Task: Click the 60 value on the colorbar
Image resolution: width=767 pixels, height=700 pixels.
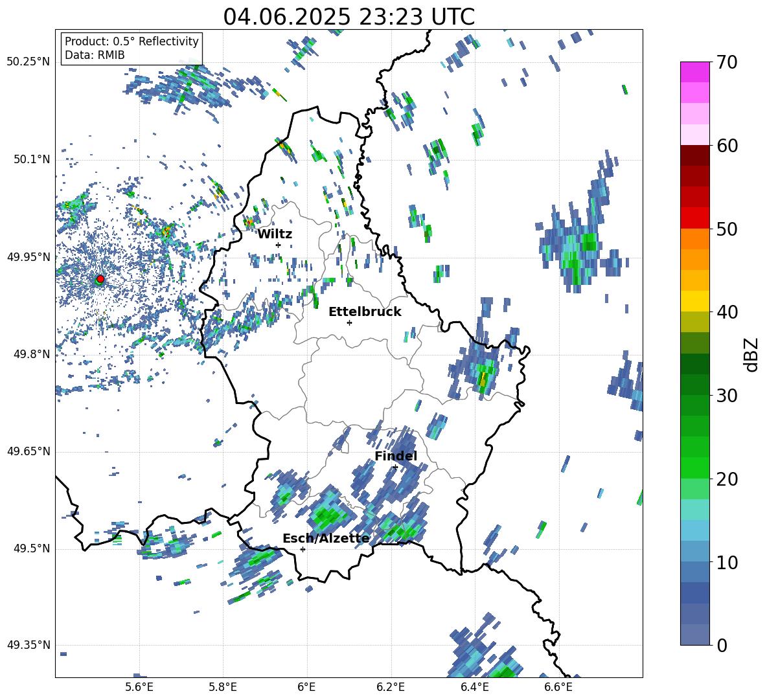Action: click(x=727, y=146)
